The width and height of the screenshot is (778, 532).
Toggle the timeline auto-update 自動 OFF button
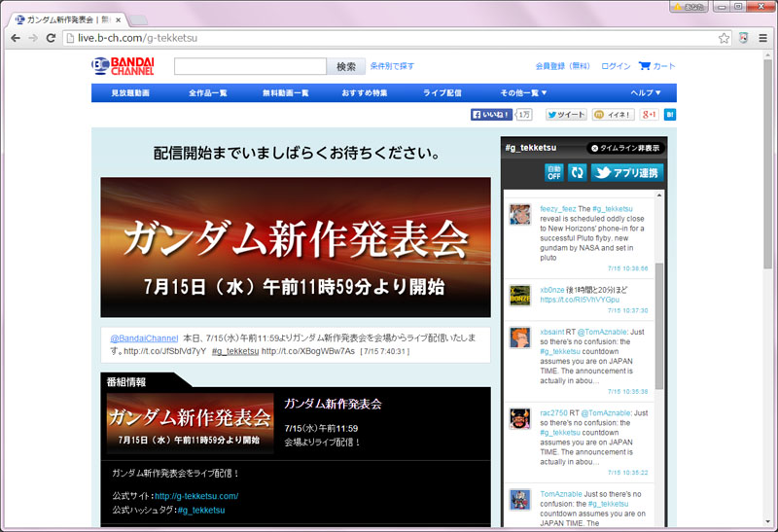553,173
